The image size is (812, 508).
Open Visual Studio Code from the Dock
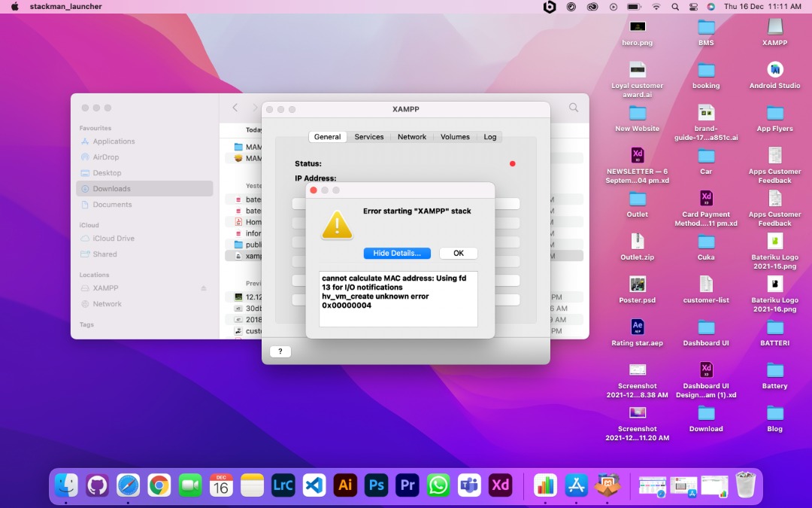coord(314,485)
